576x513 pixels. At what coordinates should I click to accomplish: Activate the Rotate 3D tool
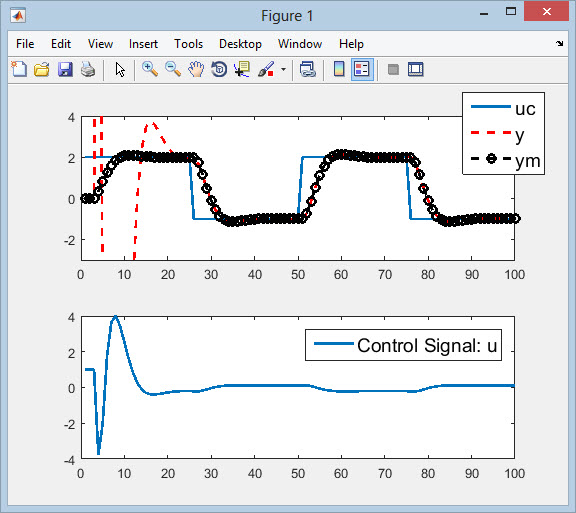(219, 69)
